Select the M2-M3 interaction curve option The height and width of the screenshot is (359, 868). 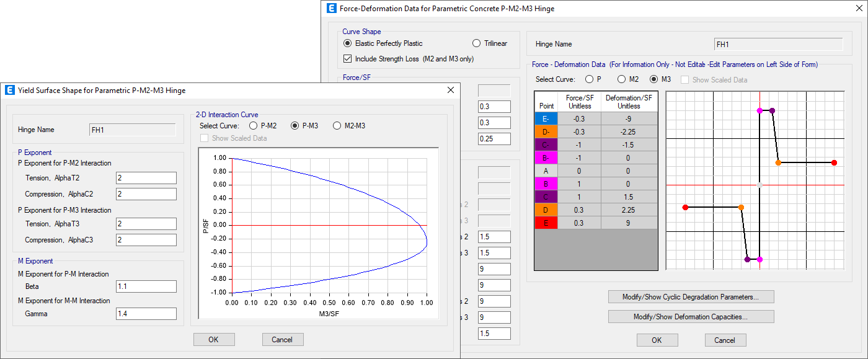point(337,126)
